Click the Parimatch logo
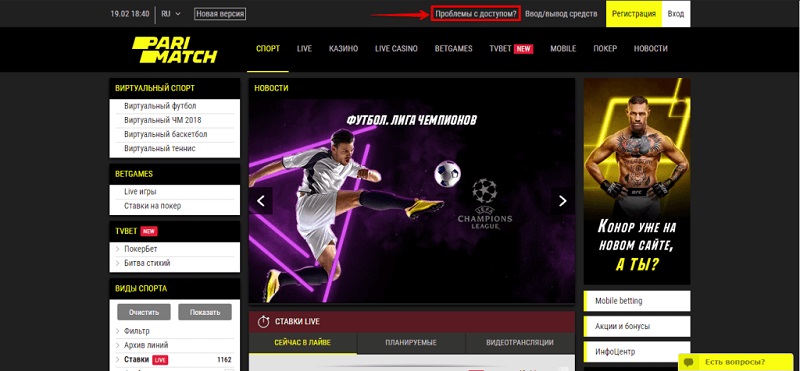Image resolution: width=800 pixels, height=371 pixels. (x=174, y=50)
